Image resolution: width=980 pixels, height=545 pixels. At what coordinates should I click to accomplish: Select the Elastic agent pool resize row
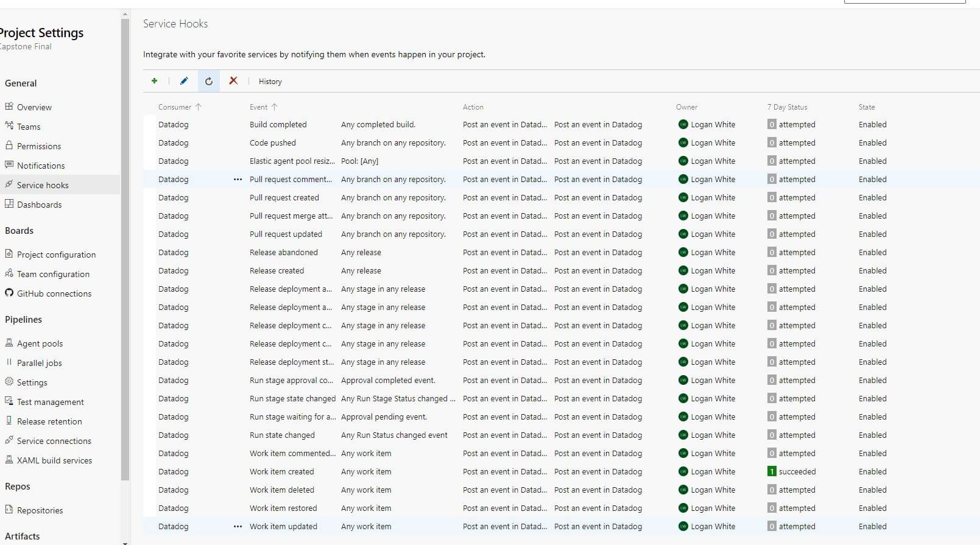(x=562, y=161)
